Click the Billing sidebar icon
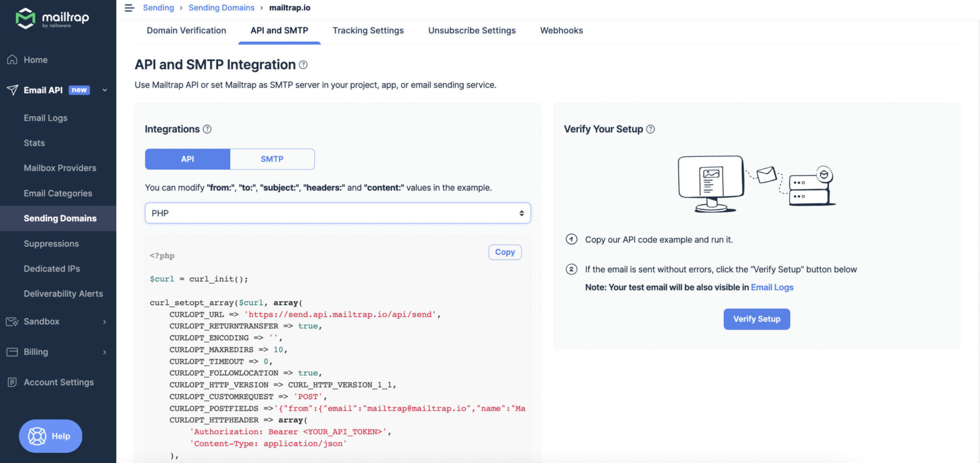980x463 pixels. click(x=12, y=352)
